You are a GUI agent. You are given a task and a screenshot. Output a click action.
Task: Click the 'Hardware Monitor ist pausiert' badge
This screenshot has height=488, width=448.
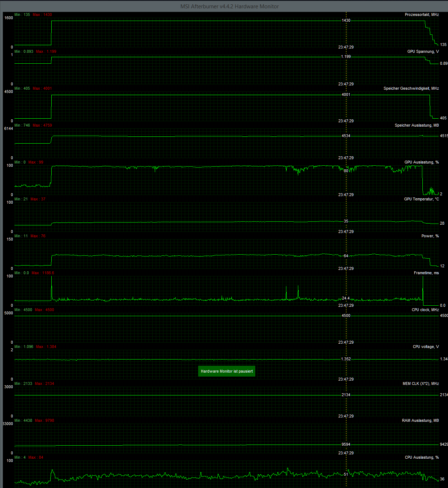tap(227, 371)
